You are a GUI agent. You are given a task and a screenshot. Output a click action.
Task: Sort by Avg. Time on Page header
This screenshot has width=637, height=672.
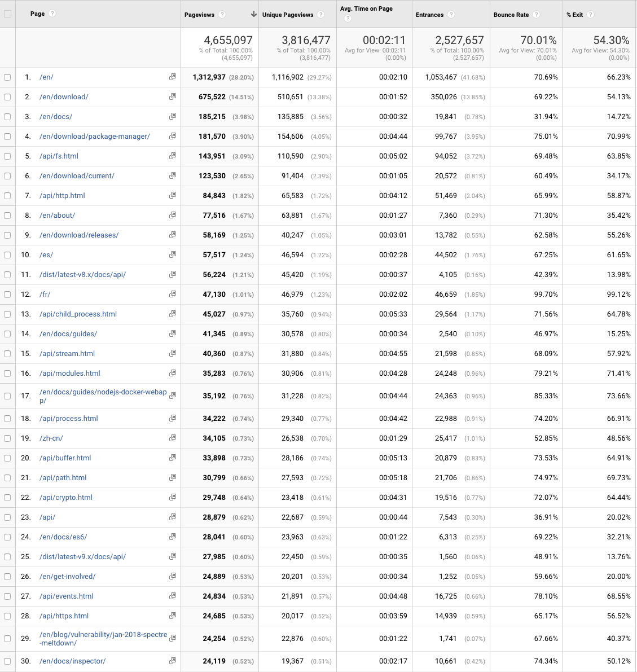point(367,8)
